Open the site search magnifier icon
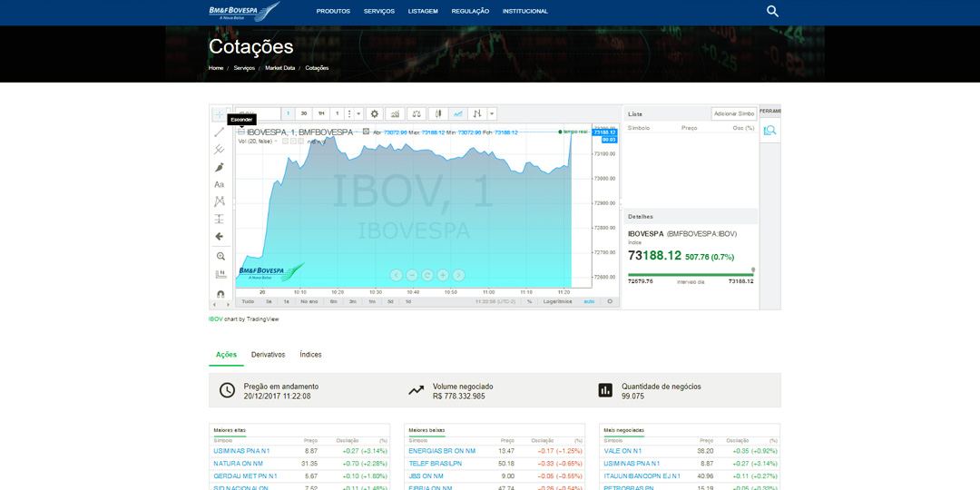The image size is (980, 490). coord(772,11)
